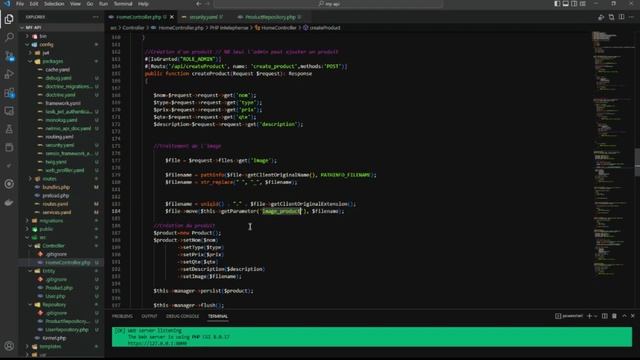Toggle the bottom panel layout icon
640x360 pixels.
(x=566, y=4)
